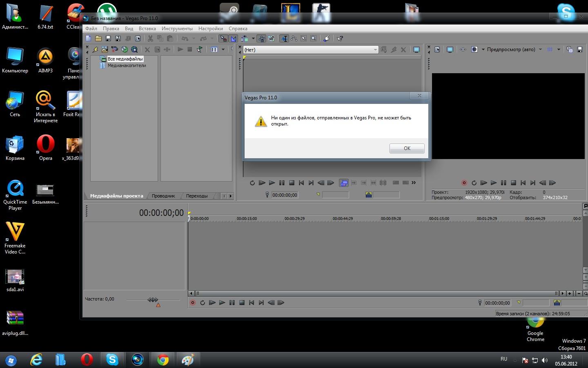Open the Правка menu
Viewport: 588px width, 368px height.
pyautogui.click(x=111, y=29)
